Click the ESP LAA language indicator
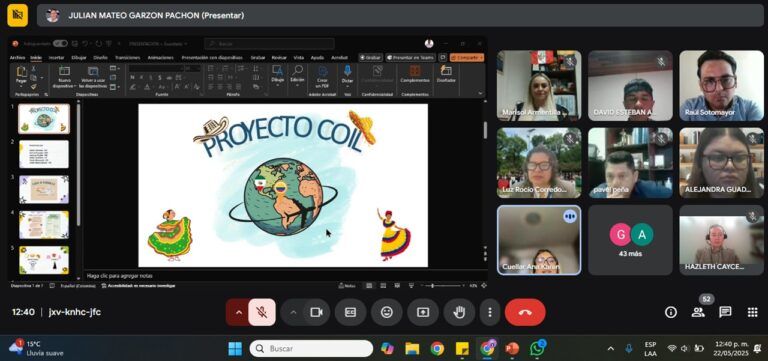768x361 pixels. [x=650, y=349]
